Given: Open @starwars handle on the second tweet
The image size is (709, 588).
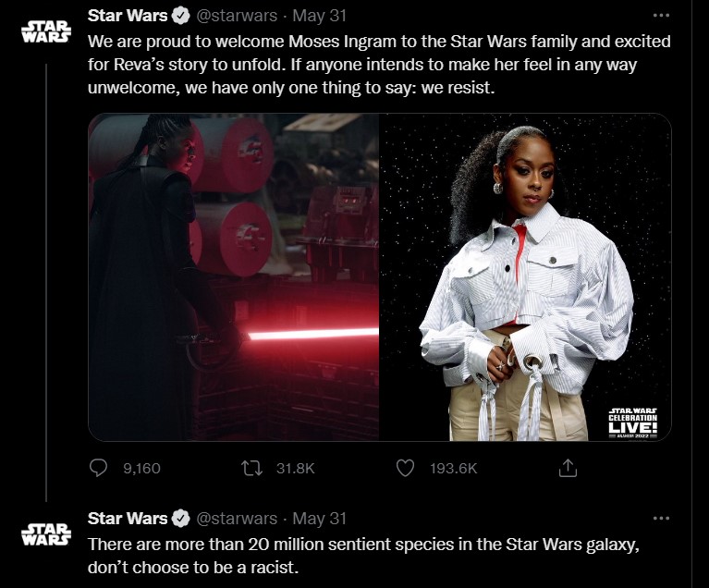Looking at the screenshot, I should pos(237,519).
